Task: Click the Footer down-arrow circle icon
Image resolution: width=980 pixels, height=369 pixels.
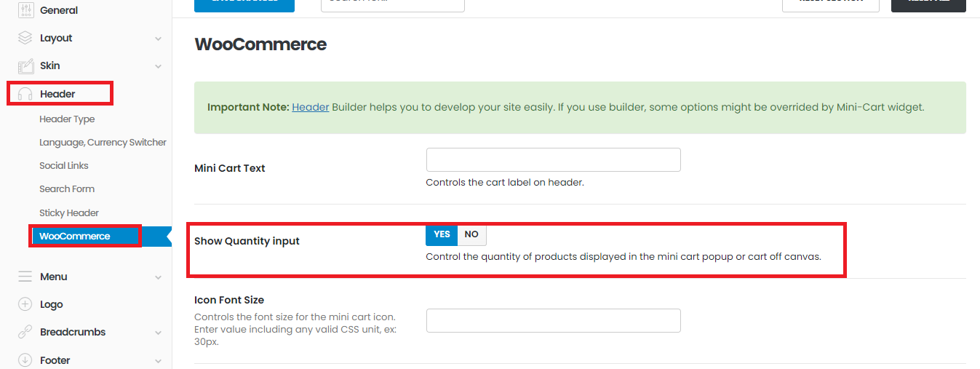Action: click(x=25, y=360)
